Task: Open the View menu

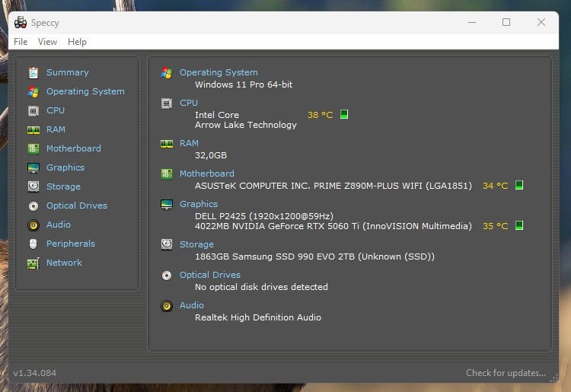Action: [47, 42]
